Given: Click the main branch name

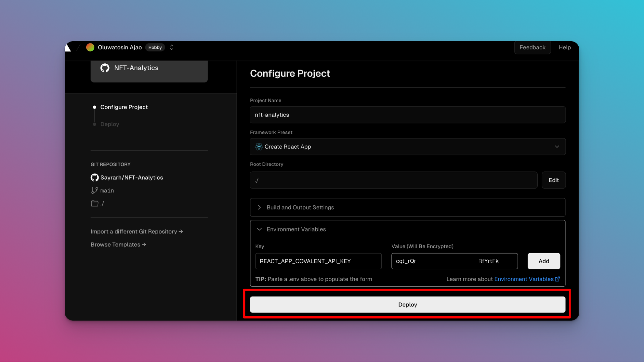Looking at the screenshot, I should point(107,190).
